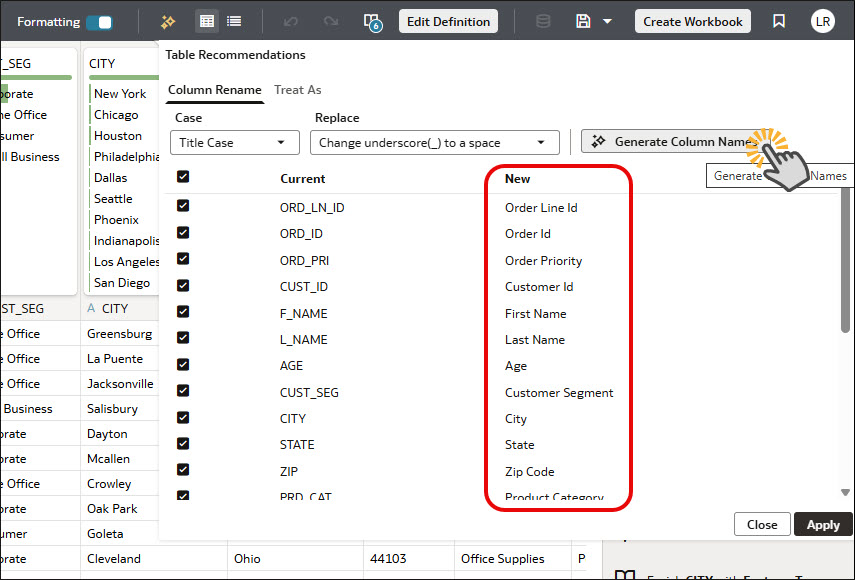Expand the save options arrow
855x580 pixels.
coord(607,21)
